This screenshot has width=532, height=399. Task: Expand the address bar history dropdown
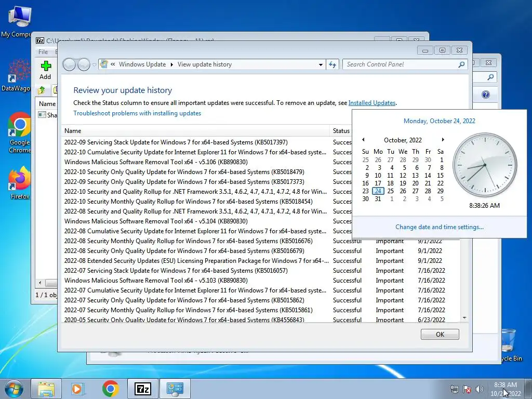[321, 64]
